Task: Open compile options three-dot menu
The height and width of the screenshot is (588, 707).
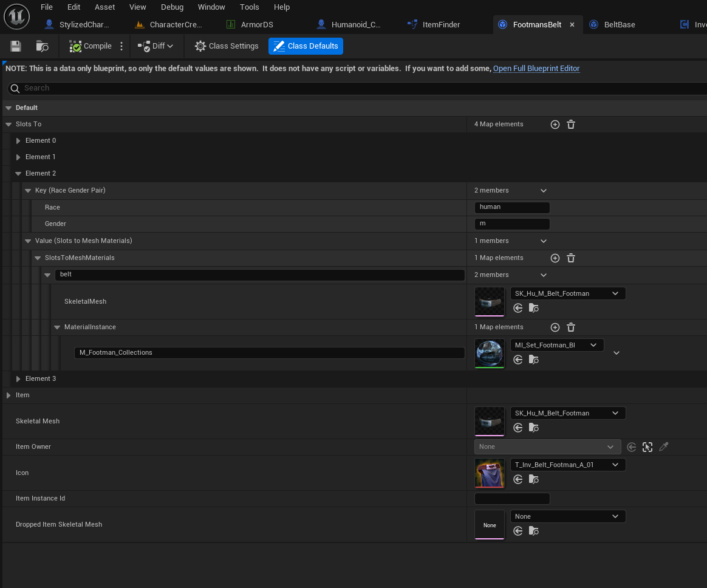Action: click(121, 46)
